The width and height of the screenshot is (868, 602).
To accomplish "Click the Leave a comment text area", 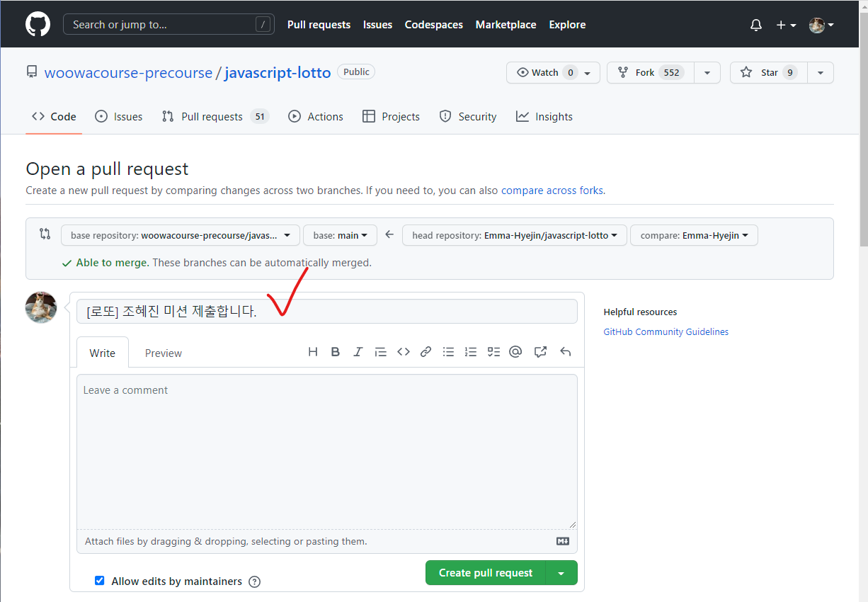I will [x=327, y=451].
